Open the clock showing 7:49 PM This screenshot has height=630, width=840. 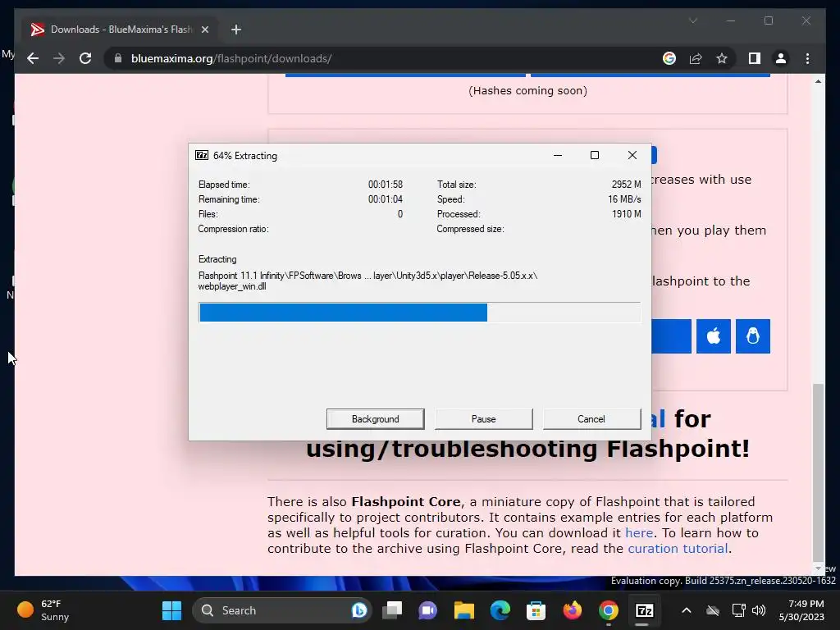click(801, 610)
